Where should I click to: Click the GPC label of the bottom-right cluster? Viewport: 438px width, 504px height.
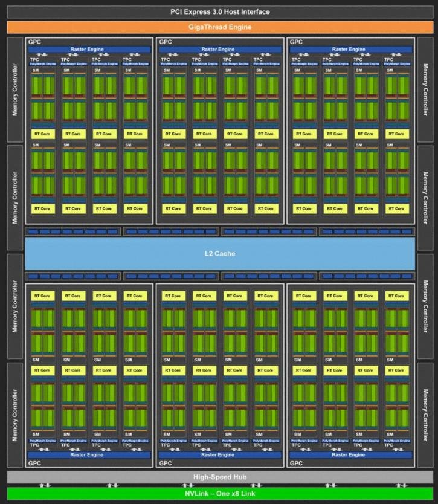click(296, 463)
